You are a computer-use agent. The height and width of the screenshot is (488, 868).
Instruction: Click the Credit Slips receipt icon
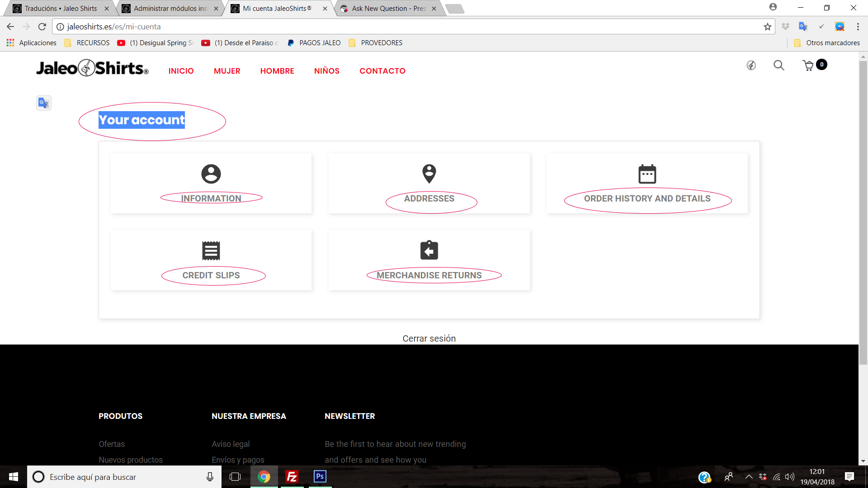pyautogui.click(x=211, y=251)
